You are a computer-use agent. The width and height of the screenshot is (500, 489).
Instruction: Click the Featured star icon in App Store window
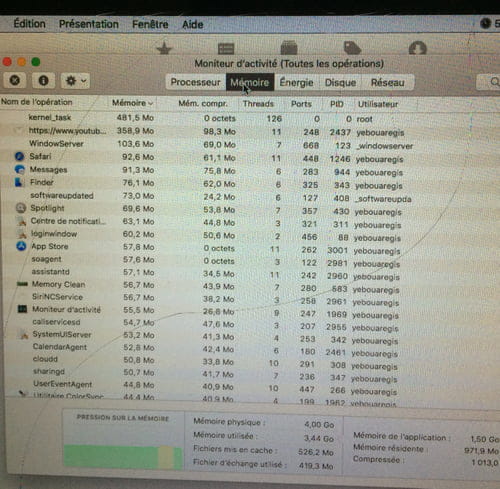tap(164, 48)
